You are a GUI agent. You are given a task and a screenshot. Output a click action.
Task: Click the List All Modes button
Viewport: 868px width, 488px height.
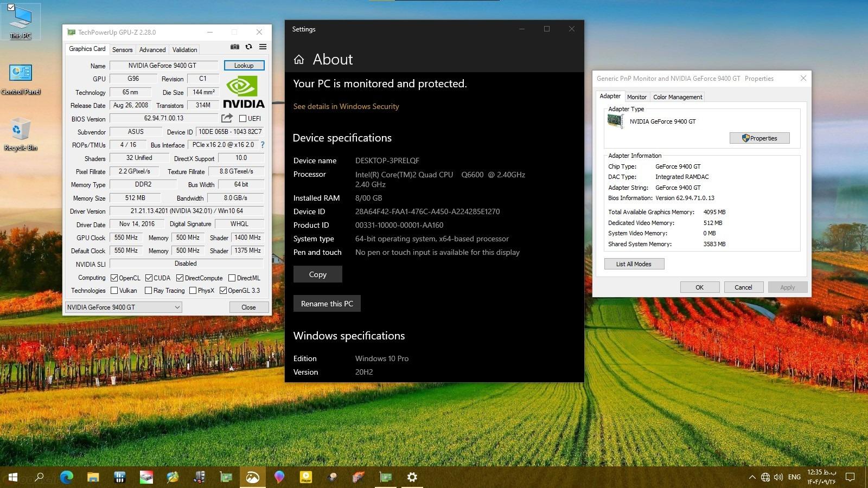(x=634, y=264)
